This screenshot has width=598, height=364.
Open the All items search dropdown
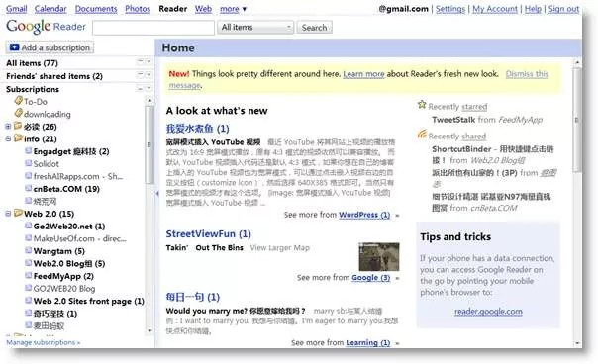pos(255,27)
